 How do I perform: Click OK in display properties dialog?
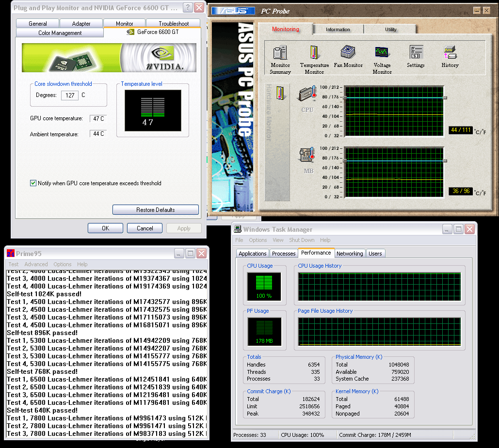click(105, 228)
